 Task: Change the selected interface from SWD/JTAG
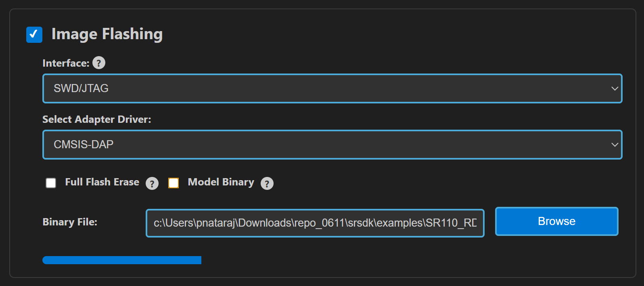tap(323, 88)
